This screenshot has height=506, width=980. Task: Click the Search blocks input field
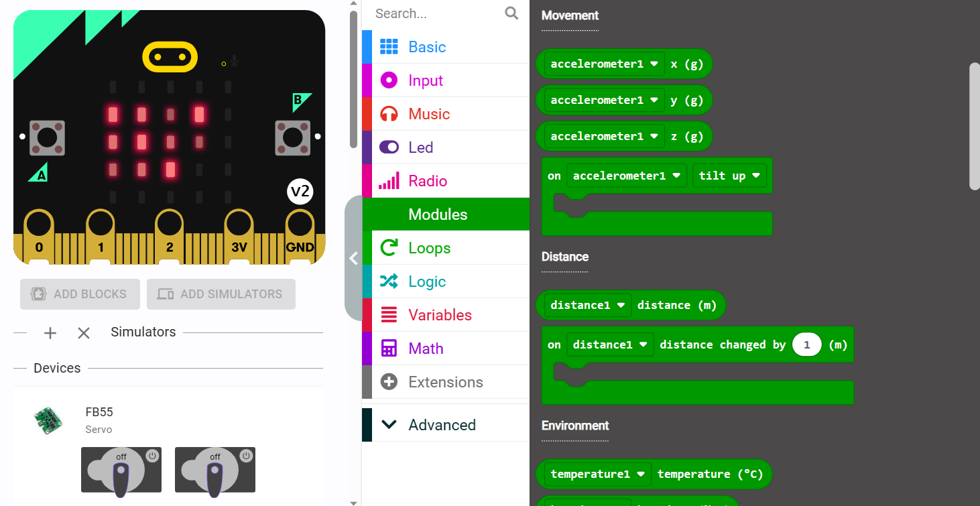click(x=436, y=13)
